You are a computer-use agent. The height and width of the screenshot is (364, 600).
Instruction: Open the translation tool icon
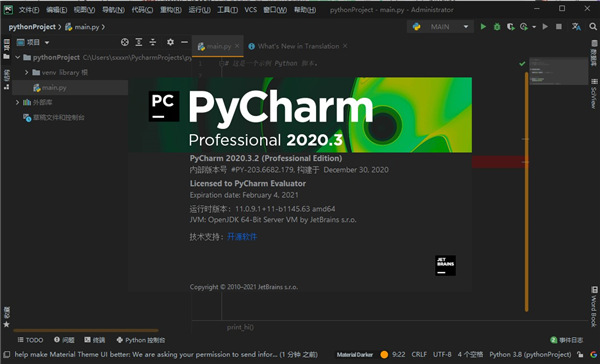tap(576, 27)
